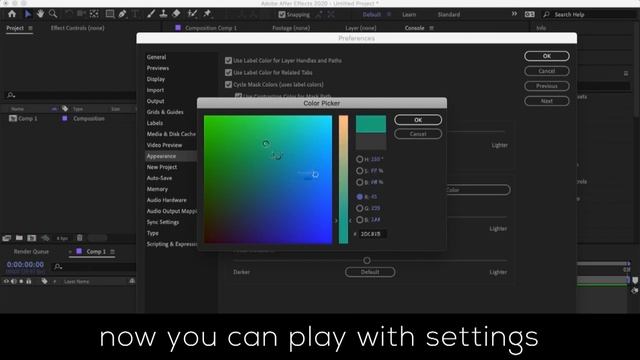Uncheck Use Label Color for Related Tabs

point(229,73)
